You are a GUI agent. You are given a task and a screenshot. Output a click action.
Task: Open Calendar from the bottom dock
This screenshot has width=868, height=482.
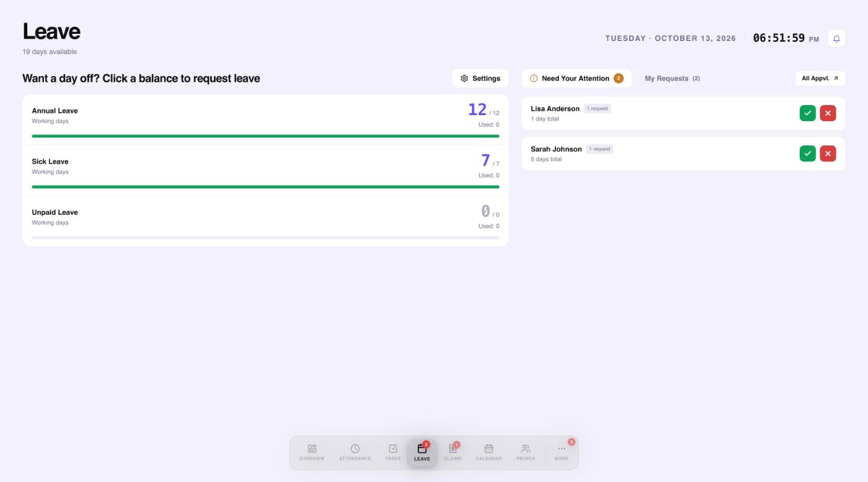489,452
